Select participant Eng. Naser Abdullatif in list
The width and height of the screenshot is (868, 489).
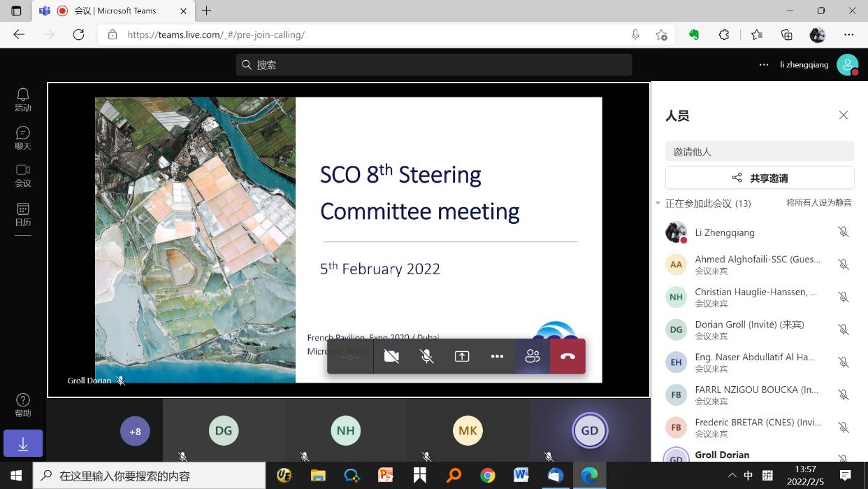(760, 362)
